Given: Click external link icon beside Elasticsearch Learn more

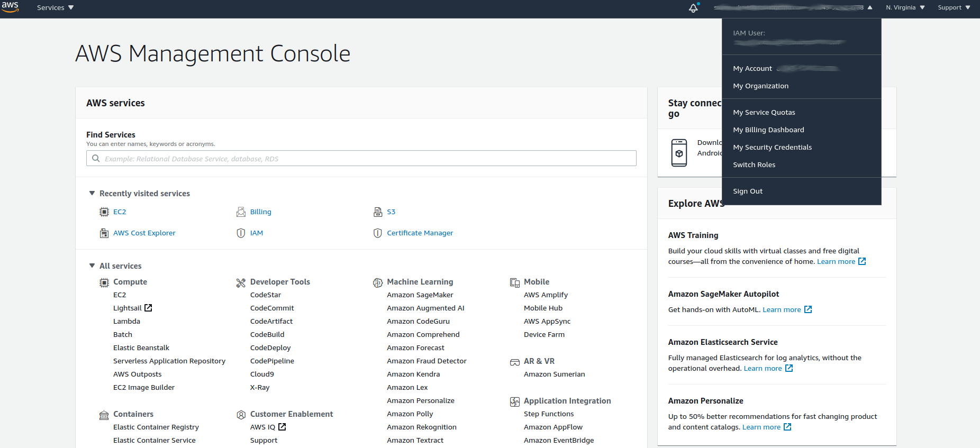Looking at the screenshot, I should 789,368.
